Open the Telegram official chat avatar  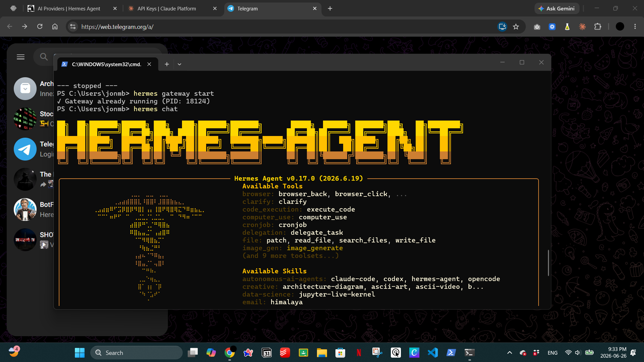coord(25,149)
